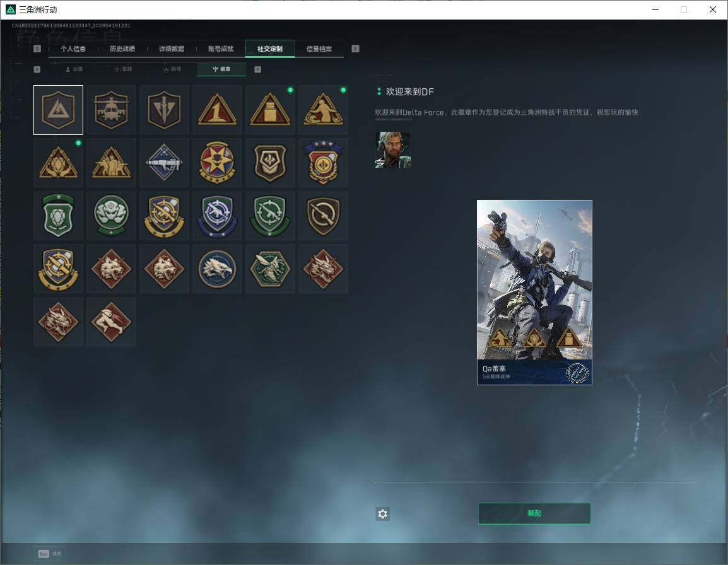Choose the three-star red and blue shield badge

pyautogui.click(x=323, y=163)
